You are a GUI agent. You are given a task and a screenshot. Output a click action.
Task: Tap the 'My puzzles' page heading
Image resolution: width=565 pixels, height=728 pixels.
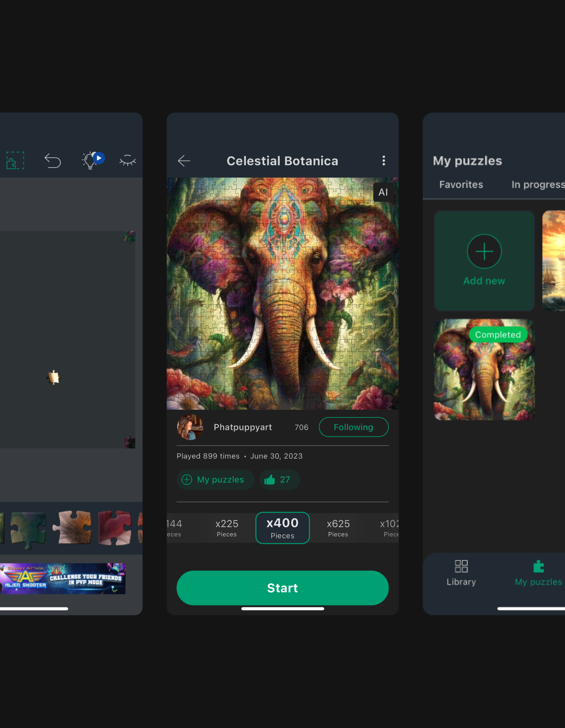468,161
